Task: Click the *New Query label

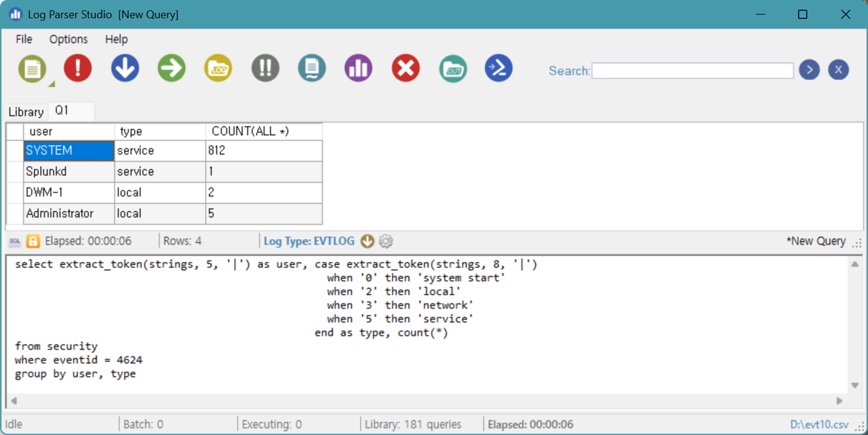Action: pos(816,241)
